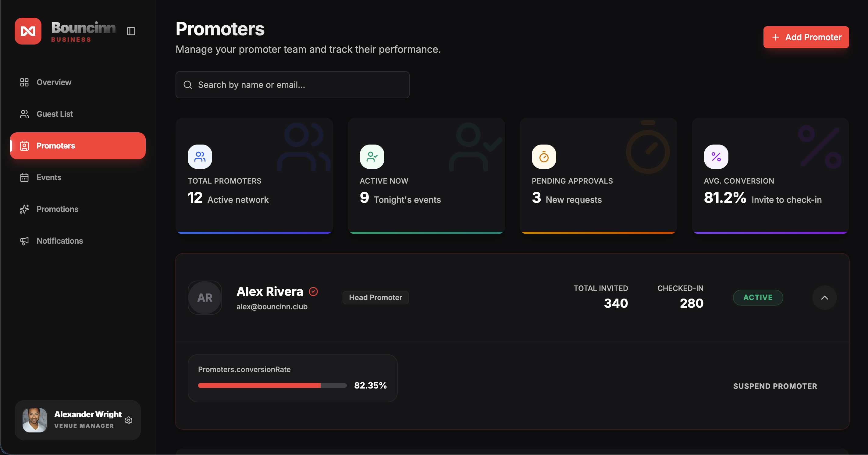868x455 pixels.
Task: Open Notifications from the sidebar
Action: (x=60, y=241)
